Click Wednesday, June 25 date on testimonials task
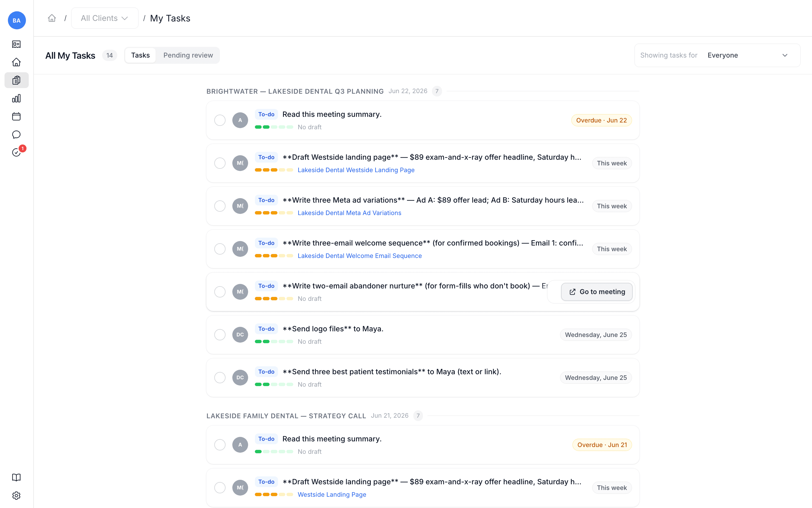 click(595, 378)
